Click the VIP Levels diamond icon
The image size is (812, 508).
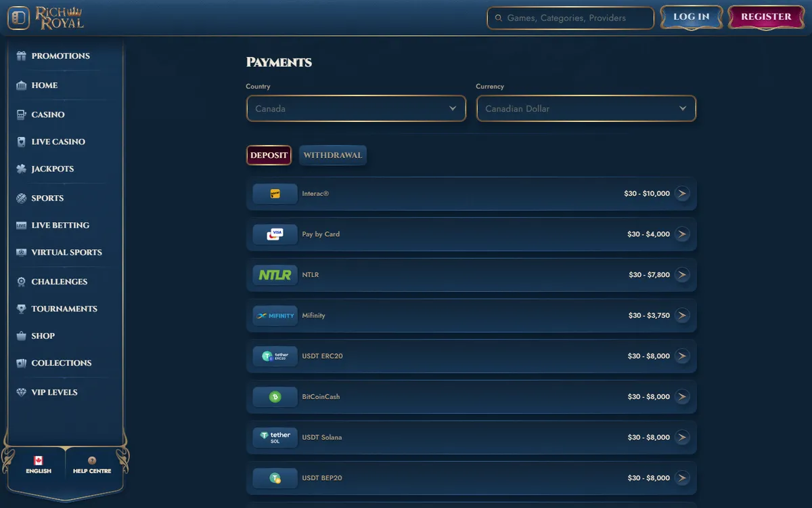point(21,392)
